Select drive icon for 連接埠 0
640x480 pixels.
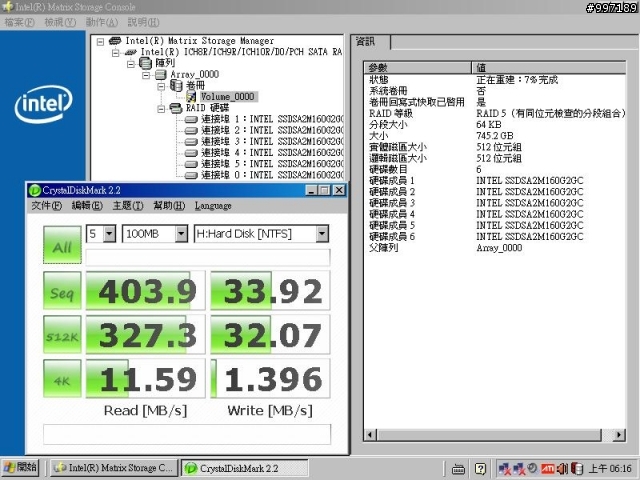191,176
